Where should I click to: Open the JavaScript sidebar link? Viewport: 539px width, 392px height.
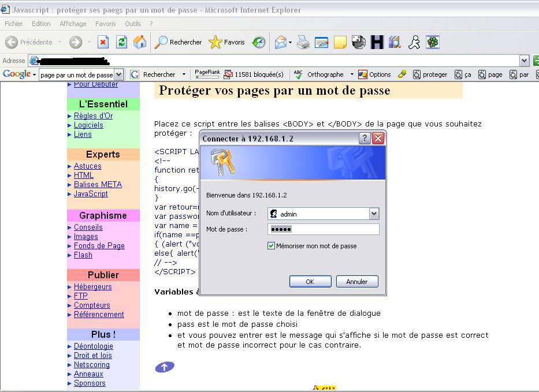91,194
